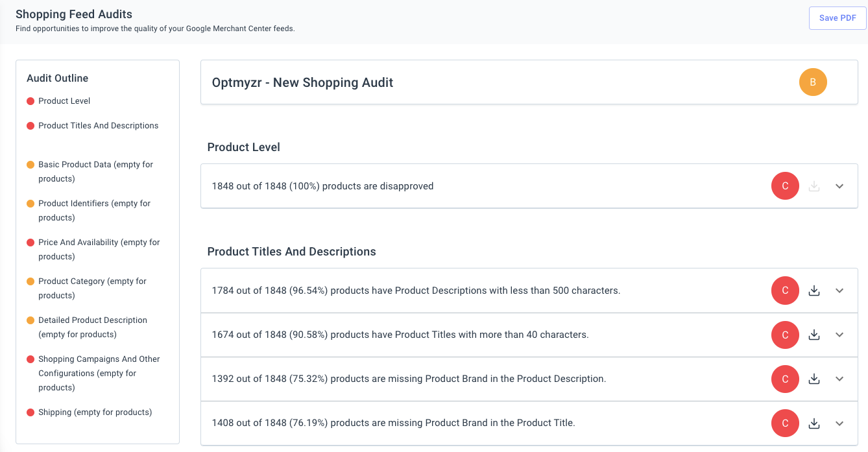Click orange dot beside Basic Product Data

(x=30, y=165)
